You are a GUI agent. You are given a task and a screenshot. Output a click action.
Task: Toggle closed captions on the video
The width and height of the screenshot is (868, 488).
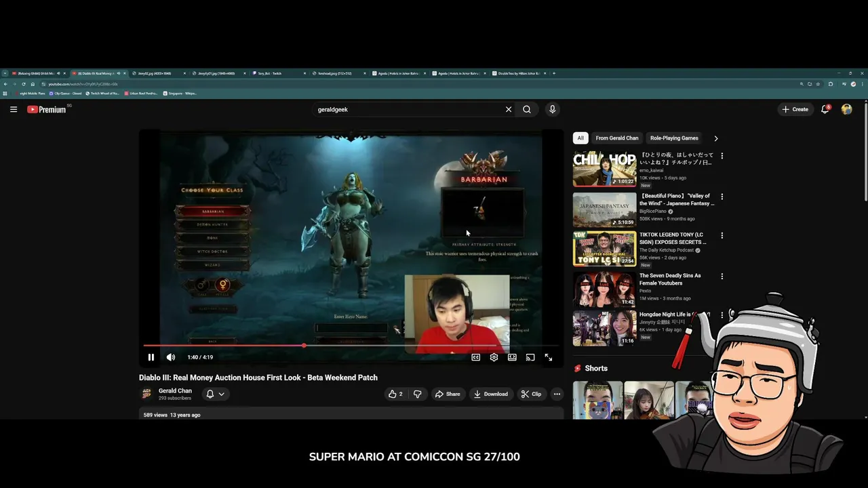[x=476, y=357]
